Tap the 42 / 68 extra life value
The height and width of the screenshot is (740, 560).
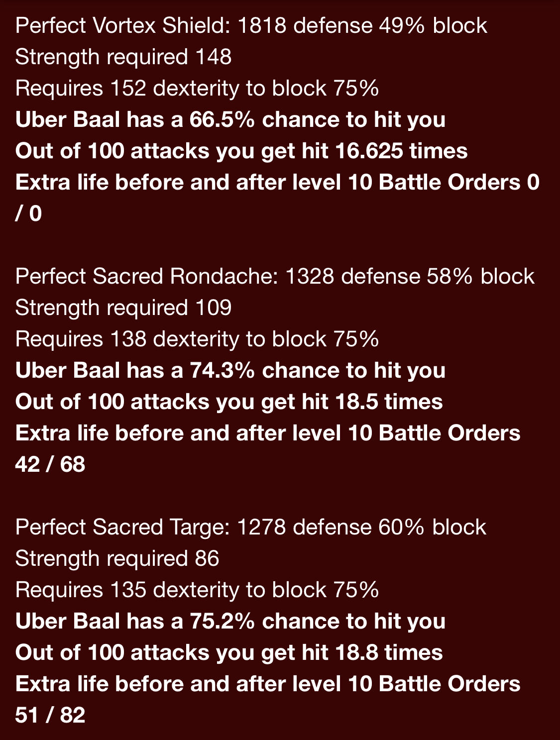[x=50, y=465]
